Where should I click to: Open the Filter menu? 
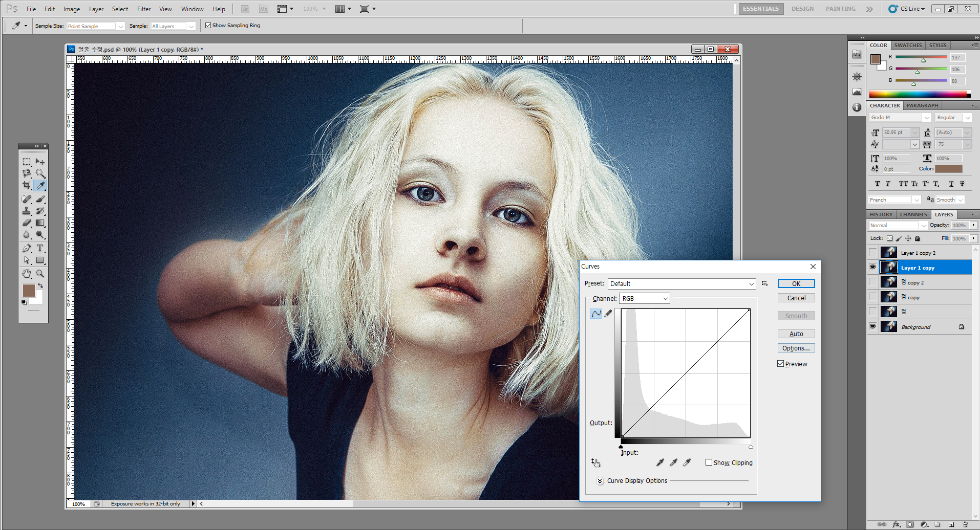click(x=144, y=9)
